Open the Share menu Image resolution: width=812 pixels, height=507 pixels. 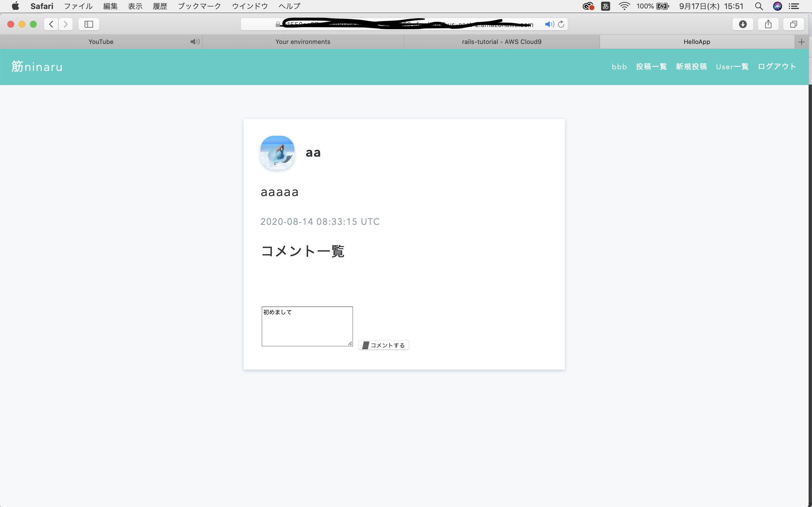[x=768, y=24]
